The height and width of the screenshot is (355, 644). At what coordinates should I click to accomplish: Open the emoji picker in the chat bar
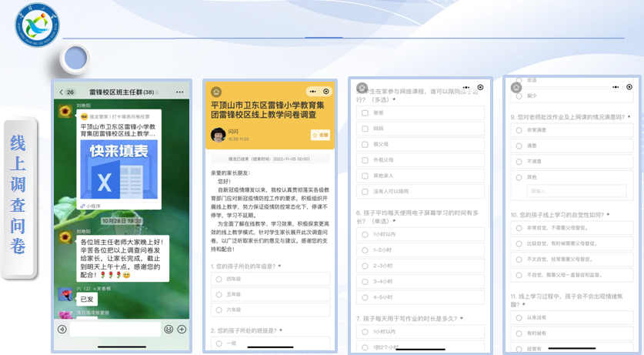(x=169, y=329)
